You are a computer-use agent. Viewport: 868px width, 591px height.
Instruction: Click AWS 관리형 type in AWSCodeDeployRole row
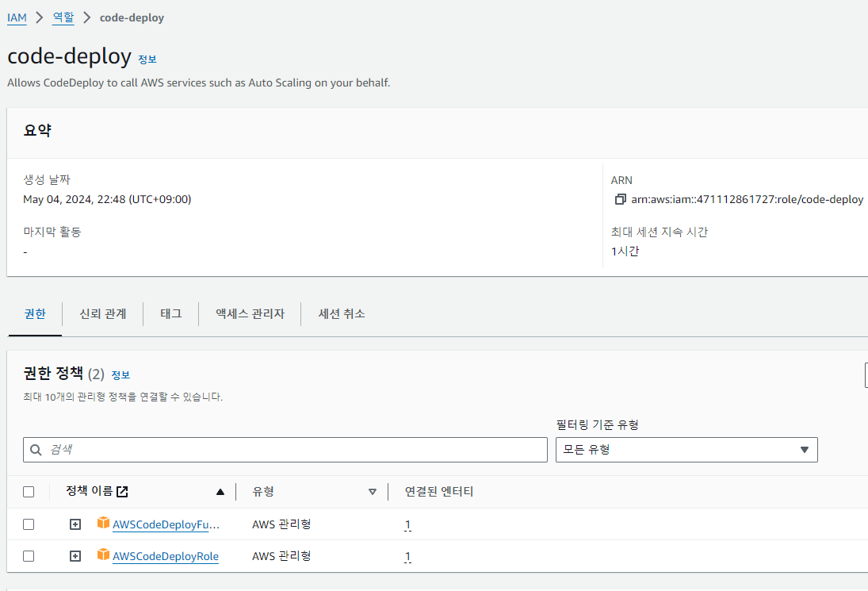(281, 556)
